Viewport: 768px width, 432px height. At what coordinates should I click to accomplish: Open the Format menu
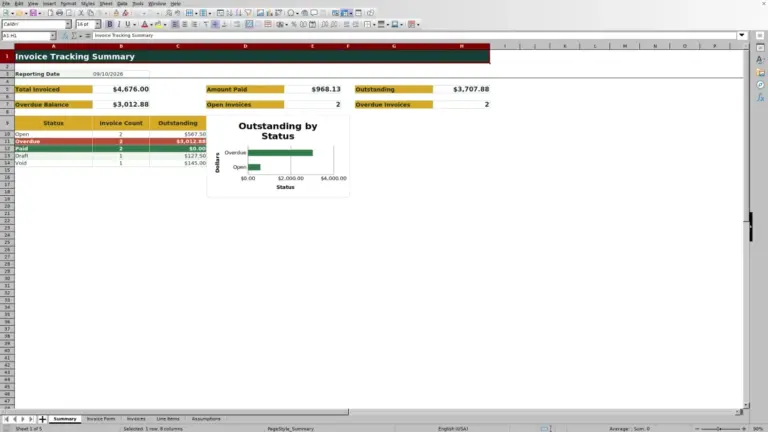click(x=68, y=3)
